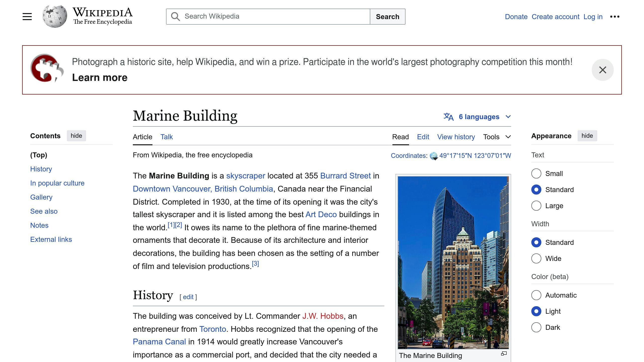The height and width of the screenshot is (362, 644).
Task: Switch color mode to Dark
Action: (536, 327)
